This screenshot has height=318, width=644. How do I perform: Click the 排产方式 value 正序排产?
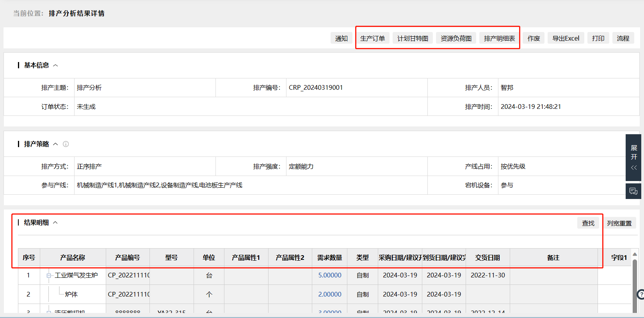click(89, 167)
